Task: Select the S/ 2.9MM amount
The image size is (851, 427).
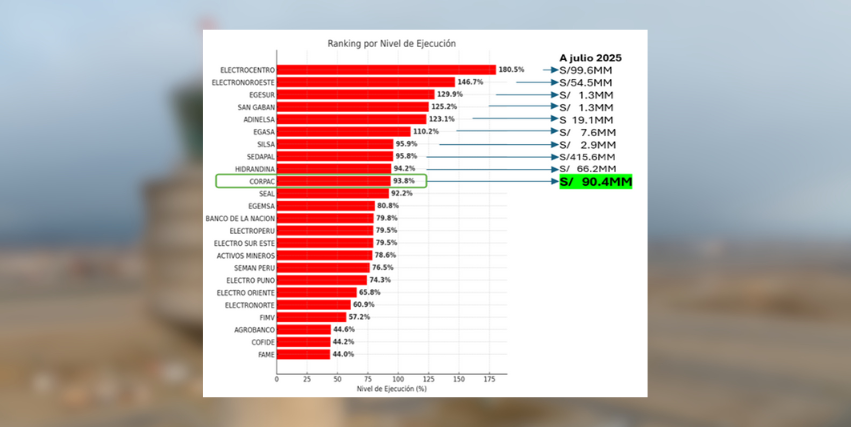Action: coord(588,145)
